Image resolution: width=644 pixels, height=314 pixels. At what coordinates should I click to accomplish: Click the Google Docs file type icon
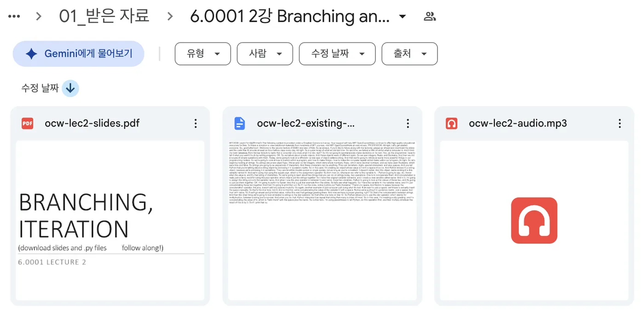click(x=240, y=123)
